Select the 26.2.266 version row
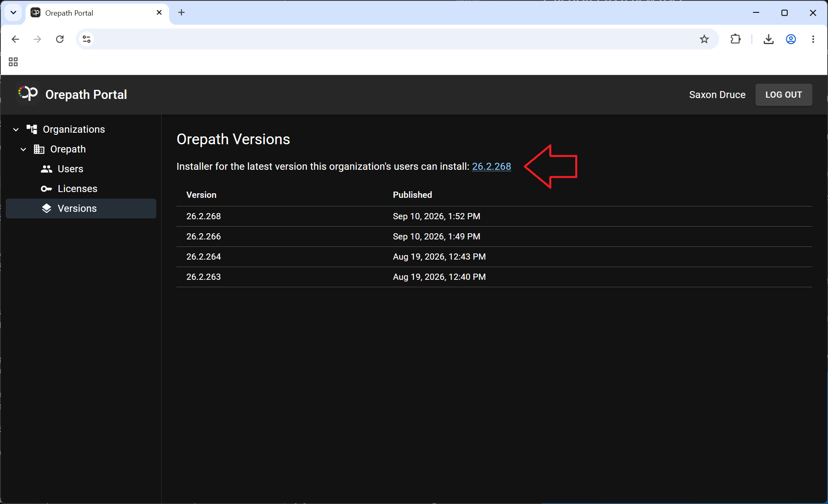Image resolution: width=828 pixels, height=504 pixels. [x=494, y=237]
